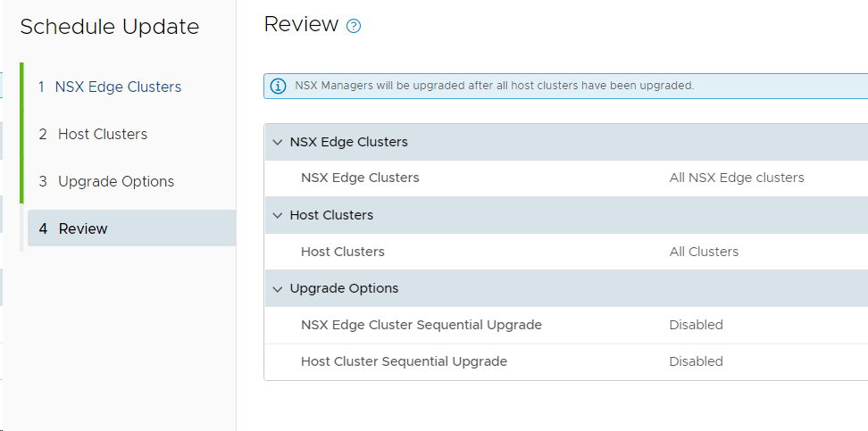
Task: Click the info icon in the NSX Managers banner
Action: tap(279, 86)
